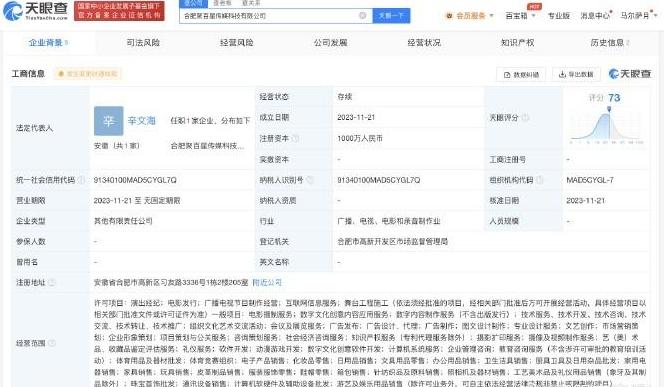
Task: Click registrar 合肥市高新开发区市场监督管理局
Action: point(393,241)
